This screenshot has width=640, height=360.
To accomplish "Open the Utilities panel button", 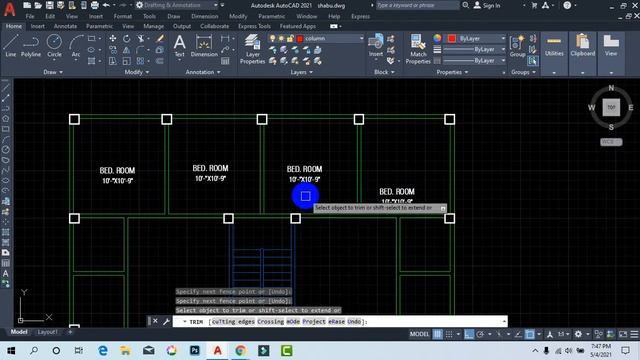I will (554, 53).
